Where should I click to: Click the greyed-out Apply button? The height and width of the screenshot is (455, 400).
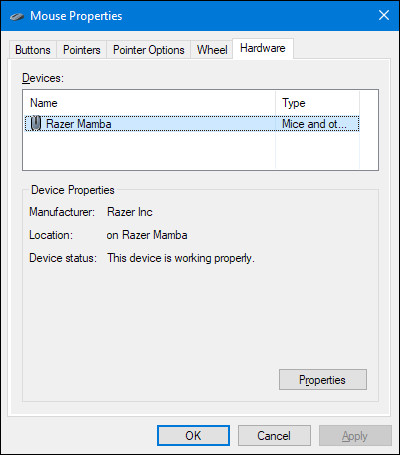tap(355, 435)
